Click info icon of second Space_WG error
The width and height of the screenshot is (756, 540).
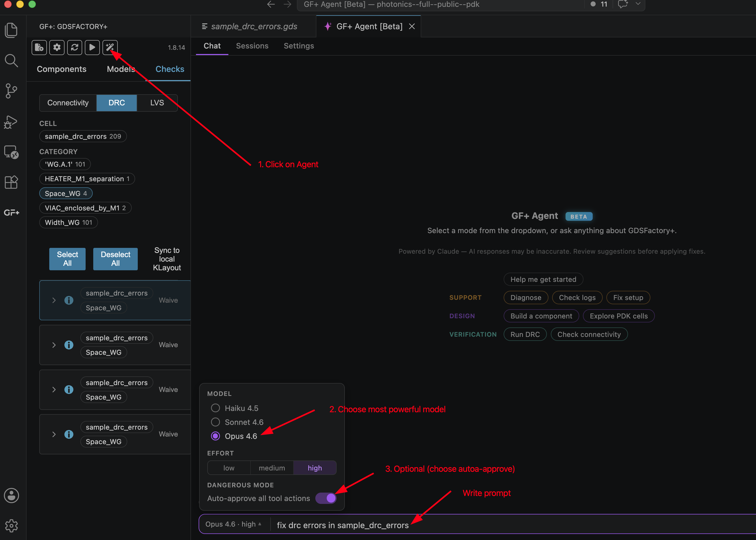click(x=69, y=345)
